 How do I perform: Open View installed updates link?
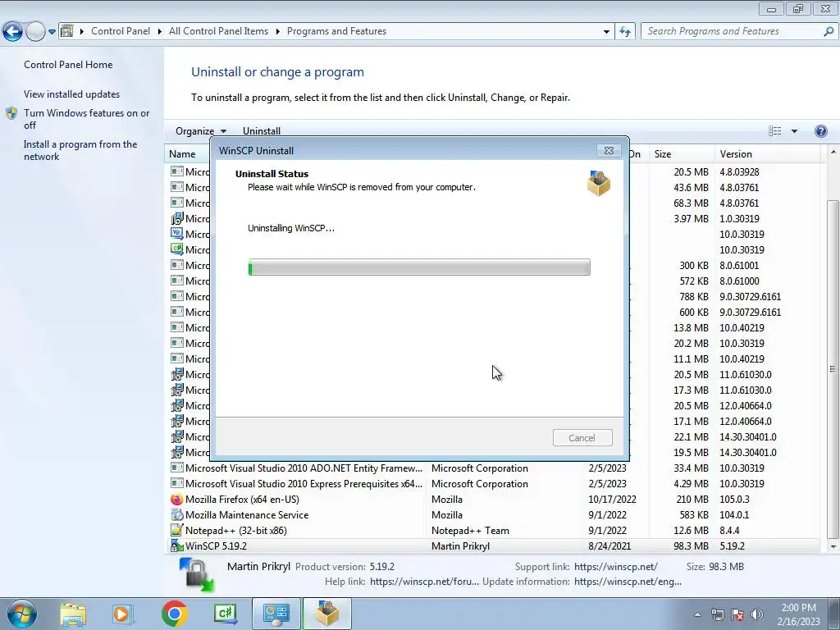72,94
